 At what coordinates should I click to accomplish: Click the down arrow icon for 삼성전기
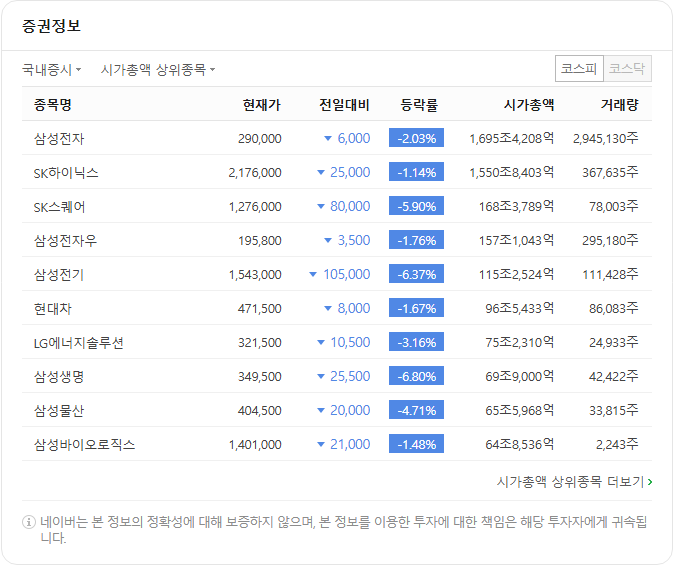tap(313, 274)
